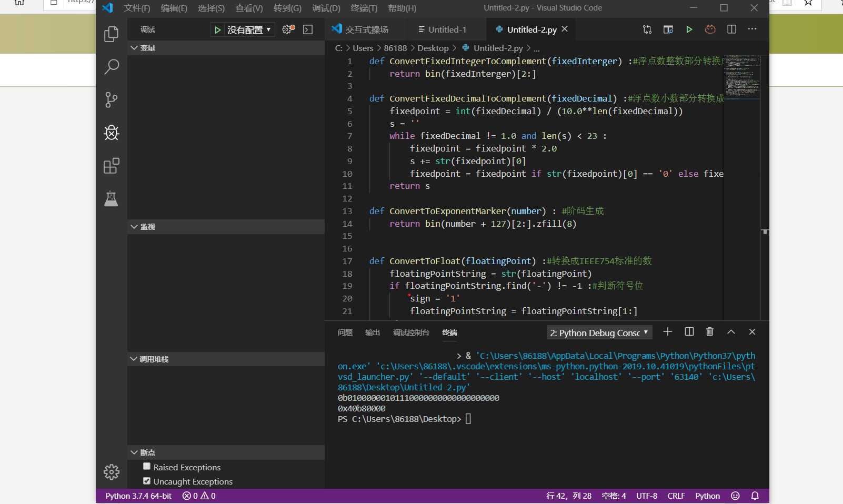Open the Manage gear in activity bar
This screenshot has height=504, width=843.
(111, 472)
